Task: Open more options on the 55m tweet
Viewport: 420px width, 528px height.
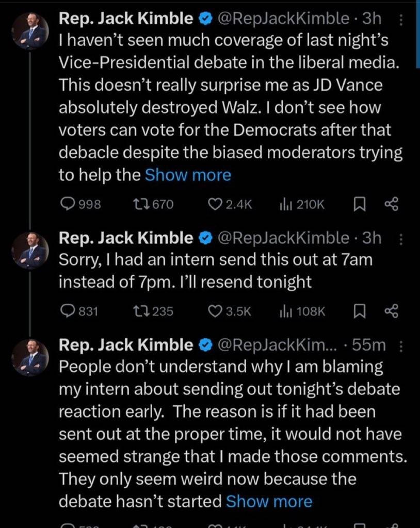Action: 401,345
